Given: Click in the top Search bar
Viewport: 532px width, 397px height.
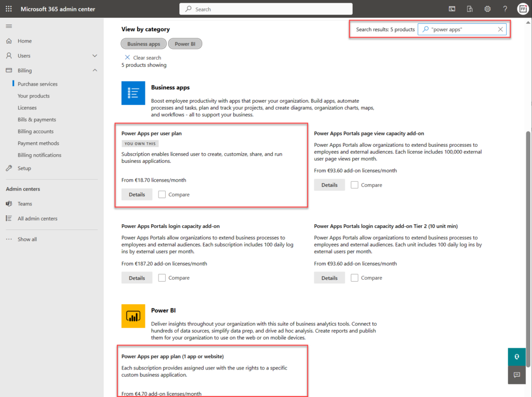Looking at the screenshot, I should (x=265, y=9).
